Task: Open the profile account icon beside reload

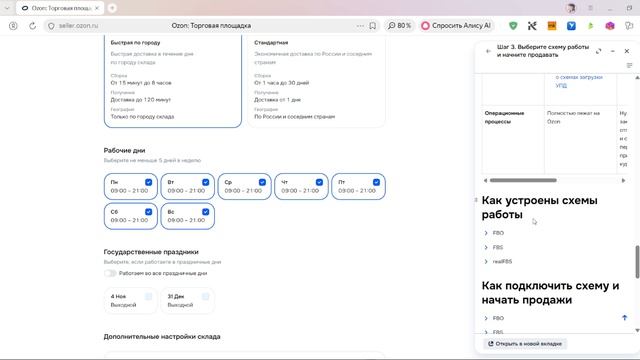Action: tap(13, 26)
